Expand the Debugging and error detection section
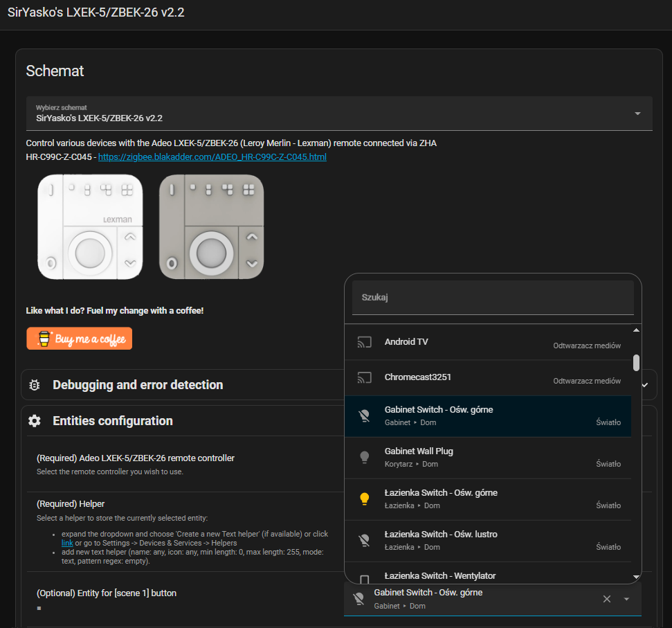The height and width of the screenshot is (628, 672). click(645, 385)
